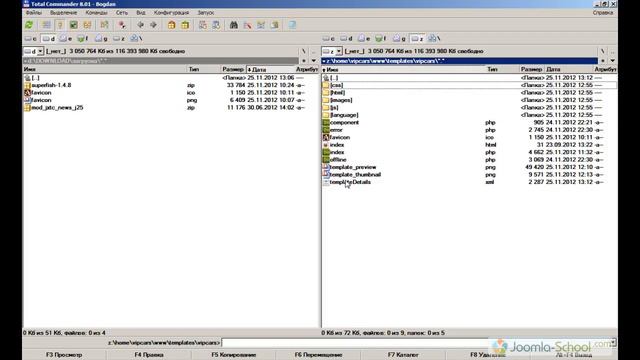
Task: Open the command line history dropdown
Action: tap(613, 342)
